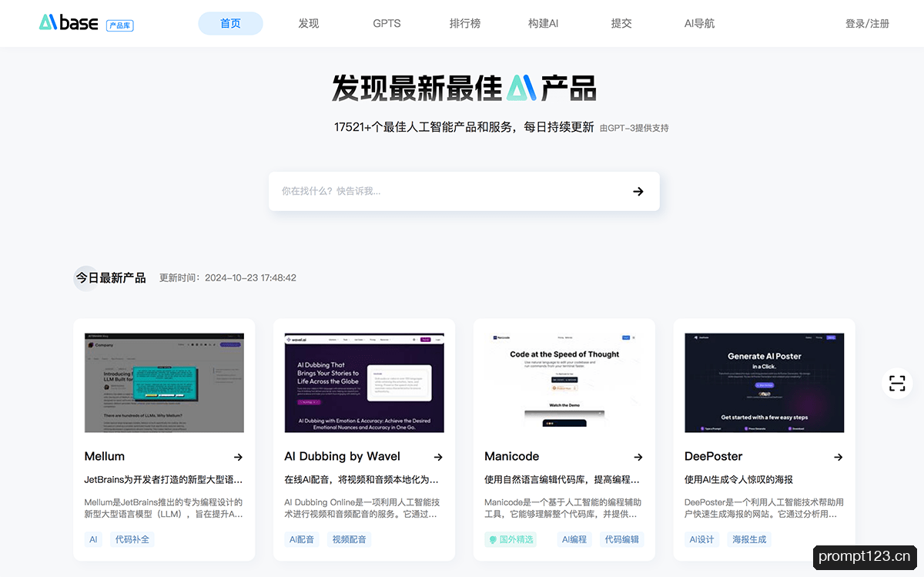
Task: Click the AI Dubbing by Wavel title
Action: pyautogui.click(x=343, y=456)
